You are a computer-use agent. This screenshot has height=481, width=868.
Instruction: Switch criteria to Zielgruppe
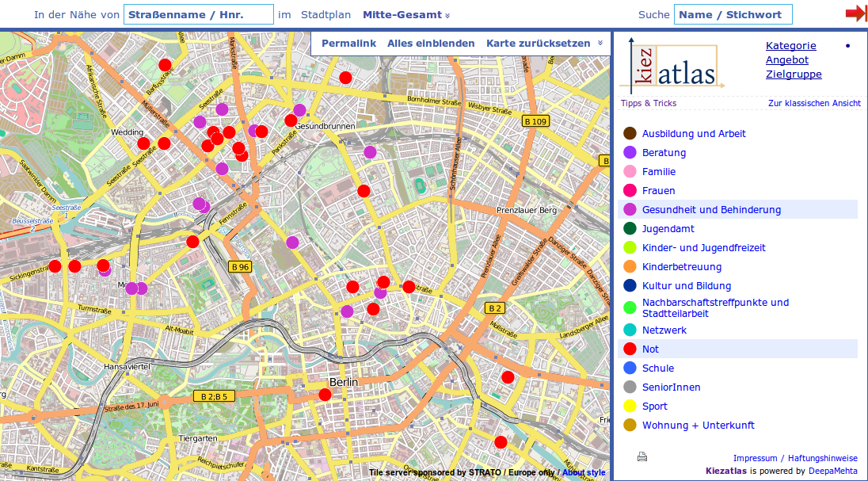(x=793, y=74)
